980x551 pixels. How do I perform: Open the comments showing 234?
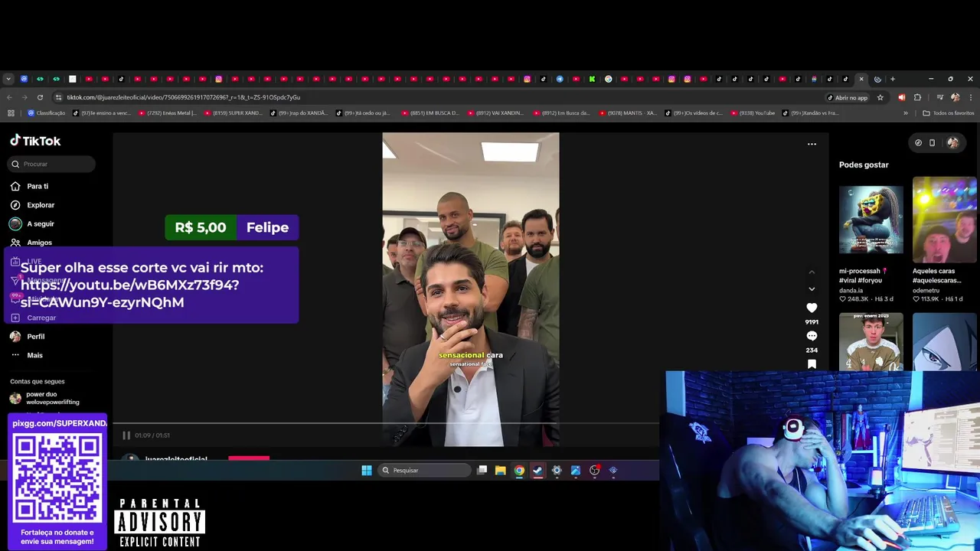pos(812,336)
